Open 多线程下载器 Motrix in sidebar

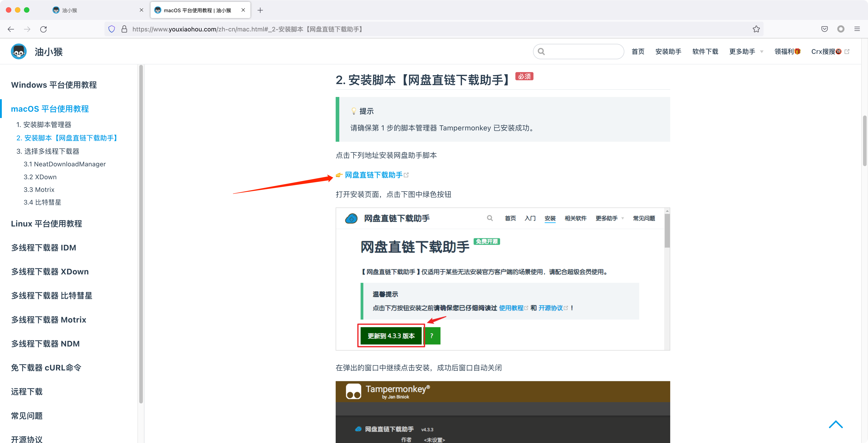click(49, 320)
